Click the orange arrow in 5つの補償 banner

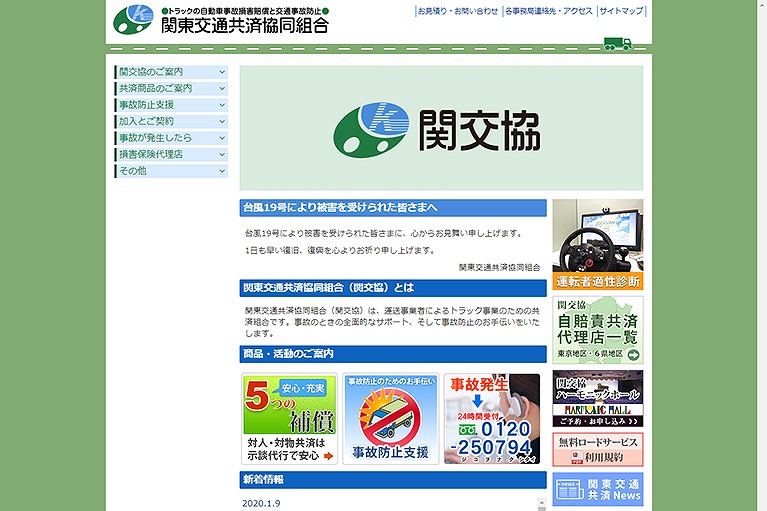328,456
